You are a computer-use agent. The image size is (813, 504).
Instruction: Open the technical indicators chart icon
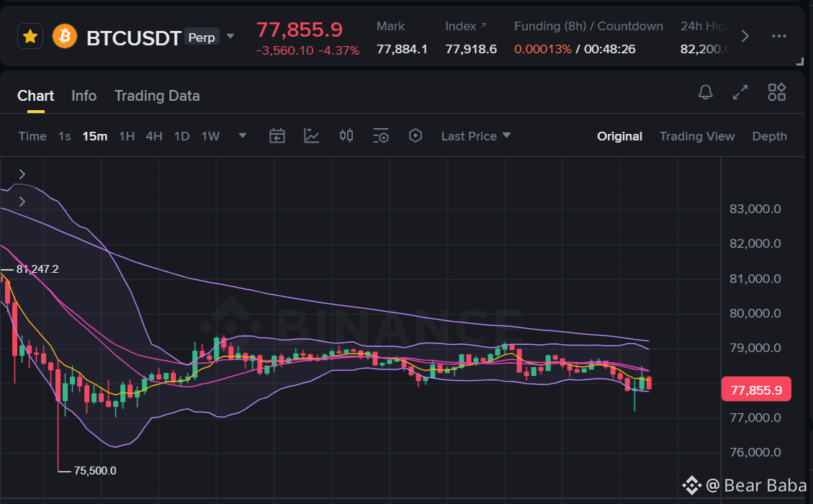312,136
